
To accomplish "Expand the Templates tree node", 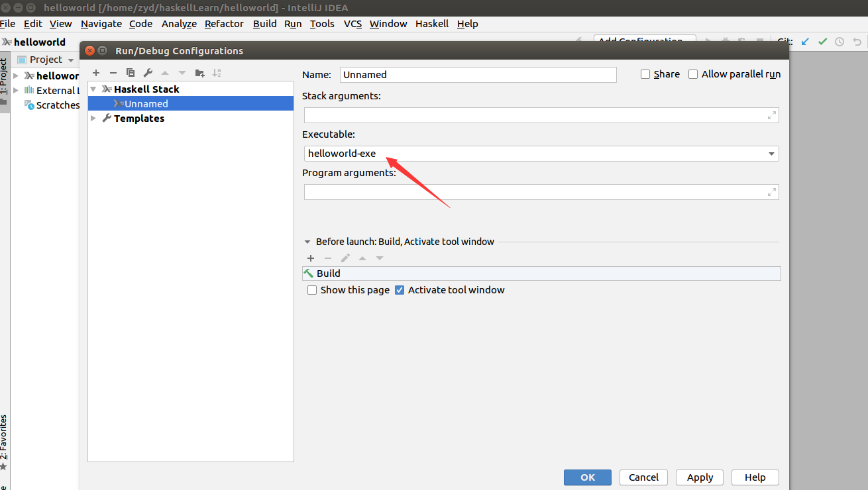I will (93, 119).
